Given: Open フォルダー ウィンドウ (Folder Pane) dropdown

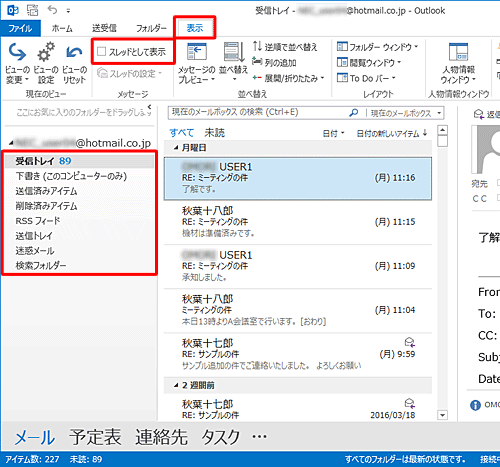Looking at the screenshot, I should coord(377,47).
